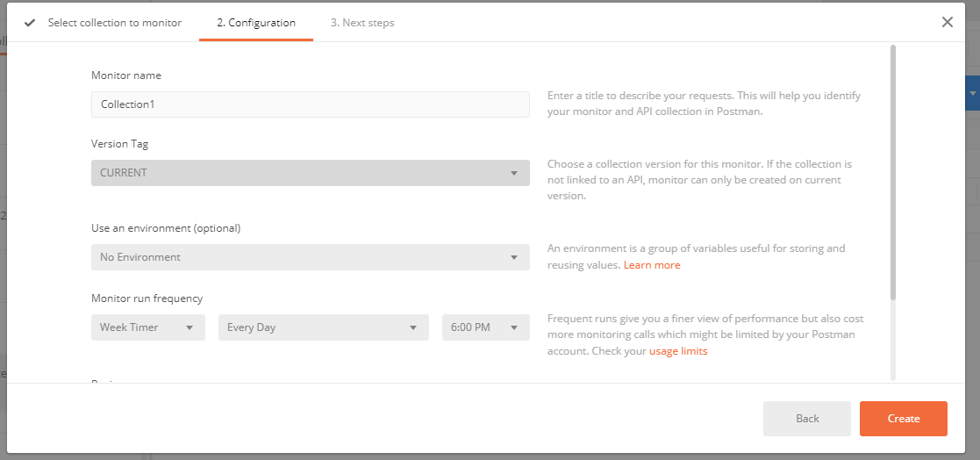The height and width of the screenshot is (460, 980).
Task: Open the Version Tag CURRENT dropdown
Action: pos(310,172)
